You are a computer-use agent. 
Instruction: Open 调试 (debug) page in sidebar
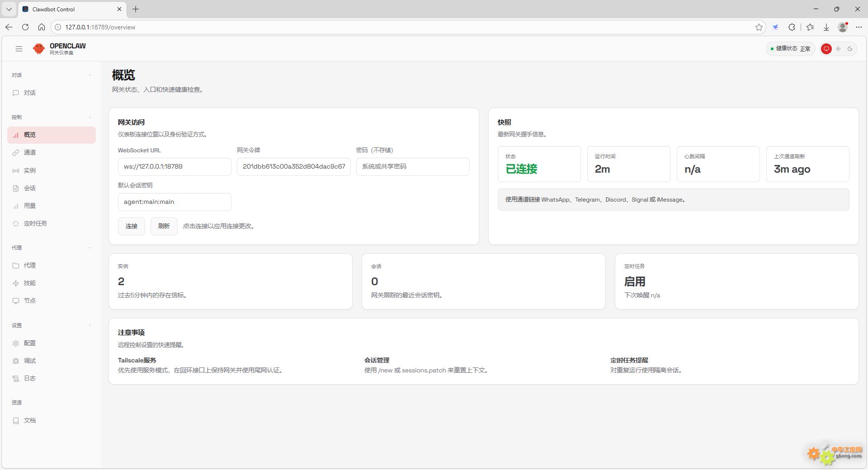30,361
